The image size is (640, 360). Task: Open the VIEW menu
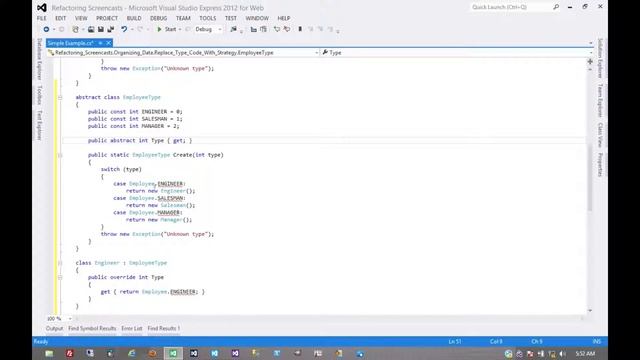pos(81,18)
